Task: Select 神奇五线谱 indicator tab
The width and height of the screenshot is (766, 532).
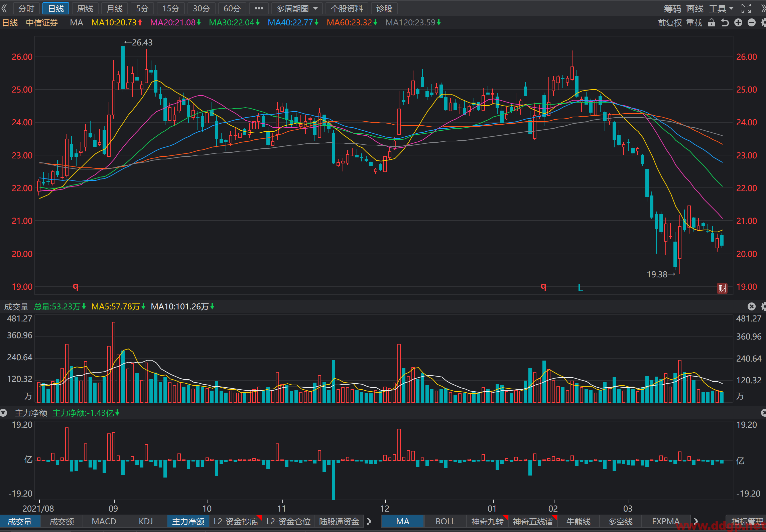Action: pos(533,521)
